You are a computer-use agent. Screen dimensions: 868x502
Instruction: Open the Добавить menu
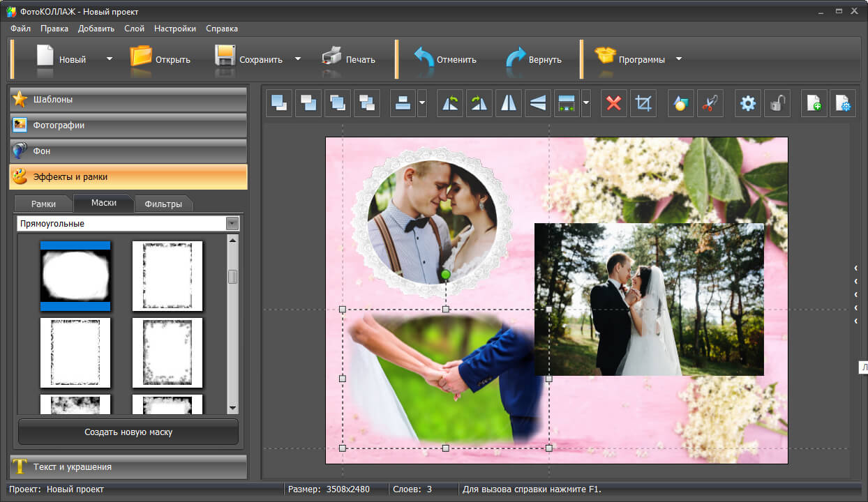click(x=96, y=29)
